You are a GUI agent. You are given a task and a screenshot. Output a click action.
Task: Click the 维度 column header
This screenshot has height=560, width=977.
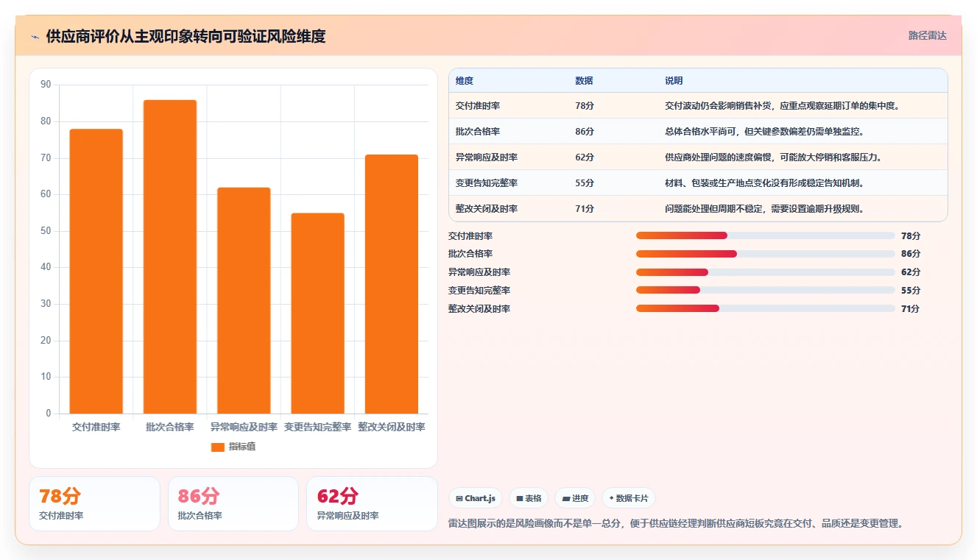[465, 81]
